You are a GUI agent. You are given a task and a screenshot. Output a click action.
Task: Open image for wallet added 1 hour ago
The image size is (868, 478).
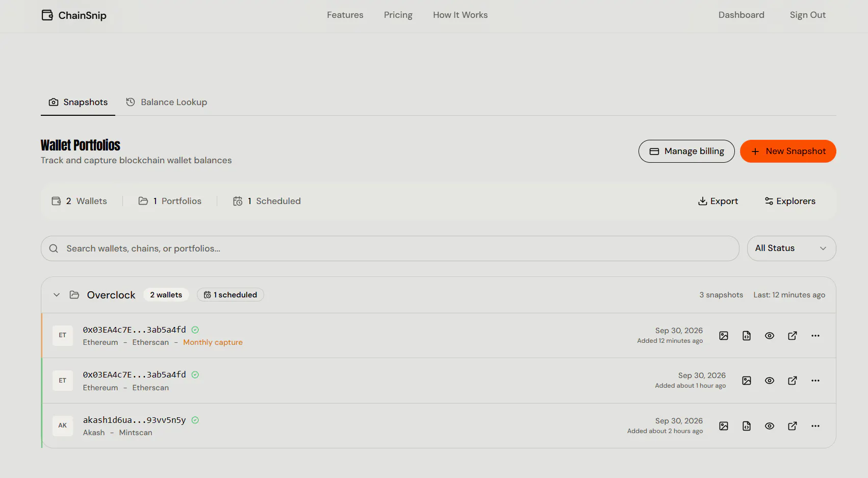[747, 381]
